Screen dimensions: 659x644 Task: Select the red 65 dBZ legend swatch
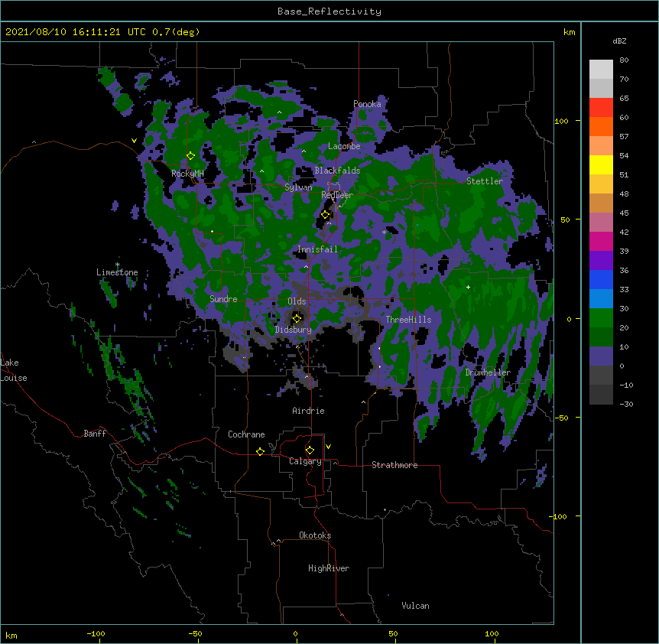(x=601, y=108)
